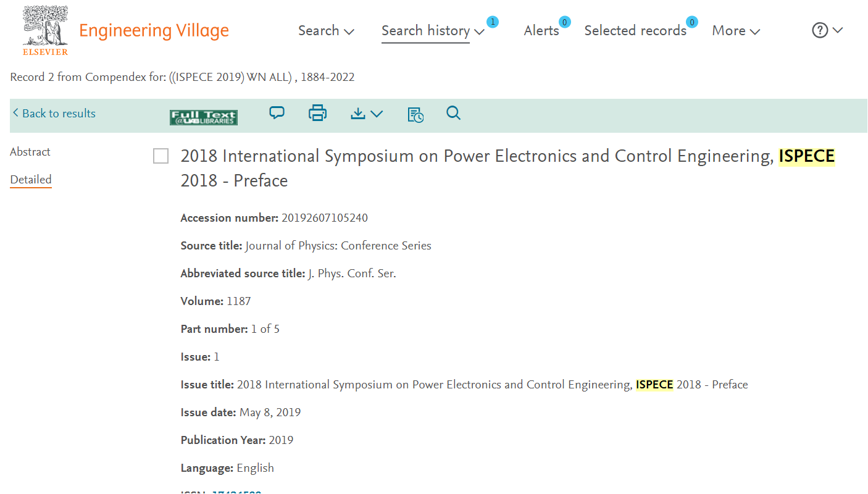Open Selected records
This screenshot has width=868, height=494.
click(x=635, y=31)
